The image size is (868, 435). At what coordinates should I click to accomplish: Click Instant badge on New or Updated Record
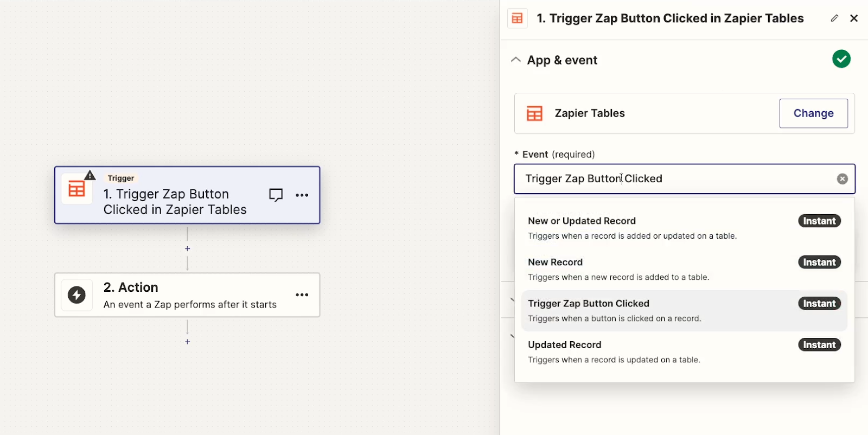pyautogui.click(x=819, y=221)
